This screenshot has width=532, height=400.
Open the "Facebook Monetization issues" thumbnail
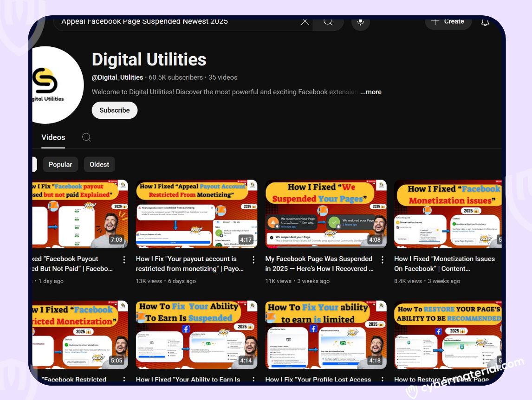tap(448, 214)
